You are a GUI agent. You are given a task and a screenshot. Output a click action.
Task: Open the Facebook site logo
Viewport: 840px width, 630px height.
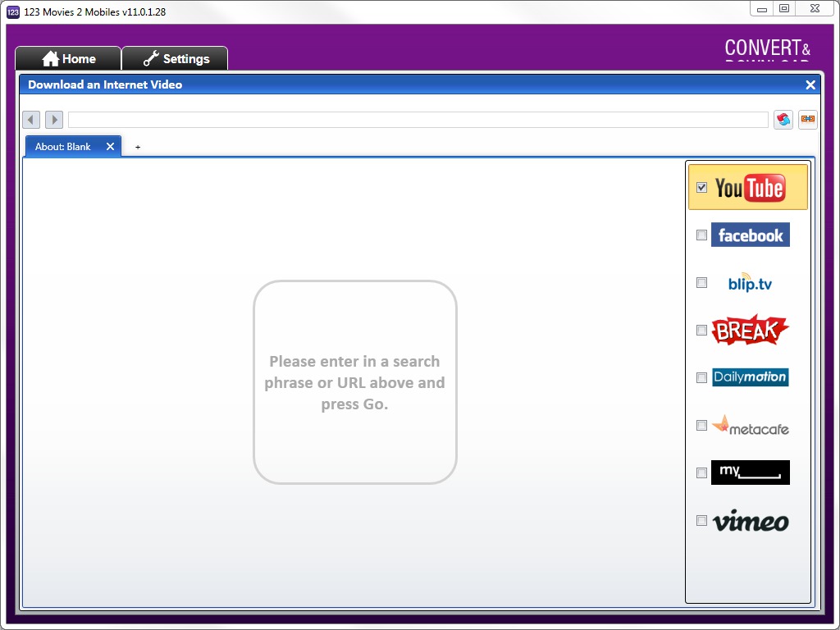750,235
